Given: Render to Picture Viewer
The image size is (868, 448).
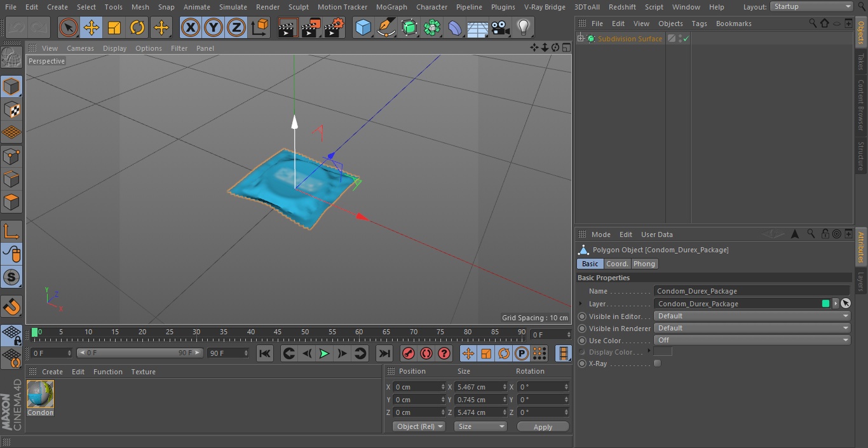Looking at the screenshot, I should click(x=311, y=27).
